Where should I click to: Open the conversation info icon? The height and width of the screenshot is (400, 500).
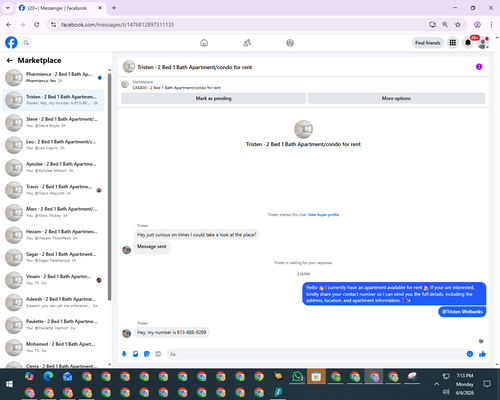(479, 67)
